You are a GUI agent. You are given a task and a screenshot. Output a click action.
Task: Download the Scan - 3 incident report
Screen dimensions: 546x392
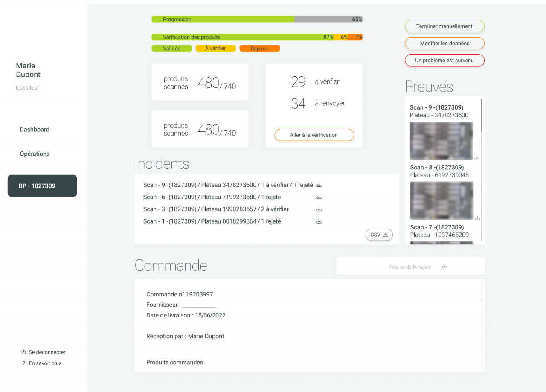tap(319, 209)
